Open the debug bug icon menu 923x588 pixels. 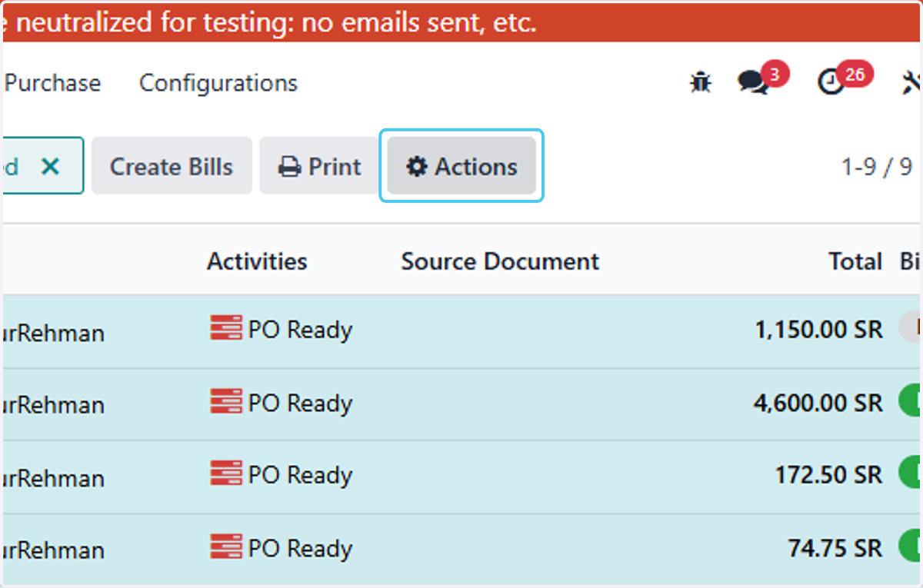click(x=700, y=82)
